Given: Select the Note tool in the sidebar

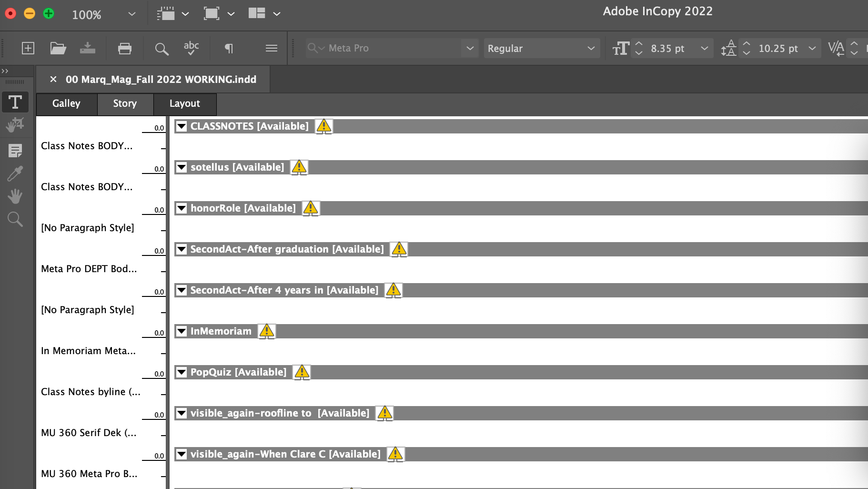Looking at the screenshot, I should tap(15, 151).
